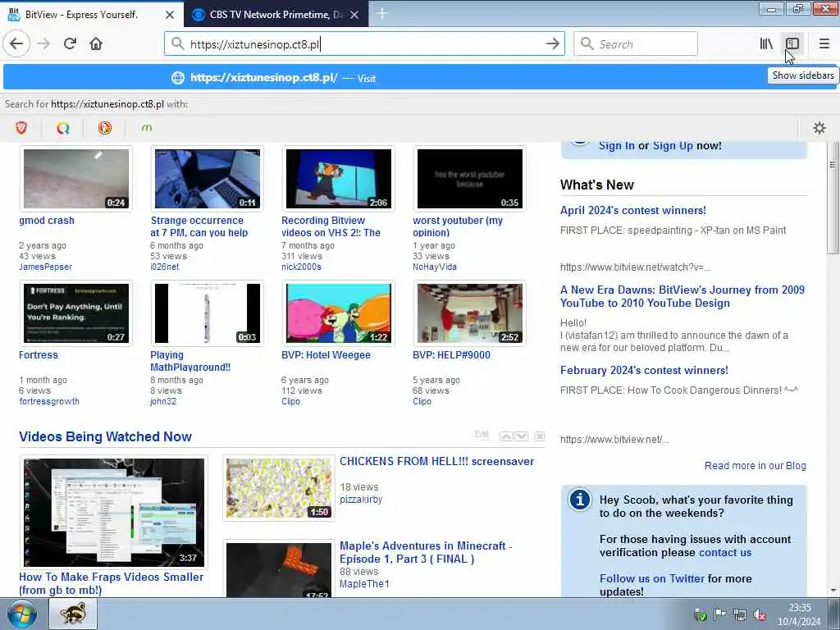This screenshot has height=630, width=840.
Task: Click the Action Center flag tray icon
Action: click(719, 615)
